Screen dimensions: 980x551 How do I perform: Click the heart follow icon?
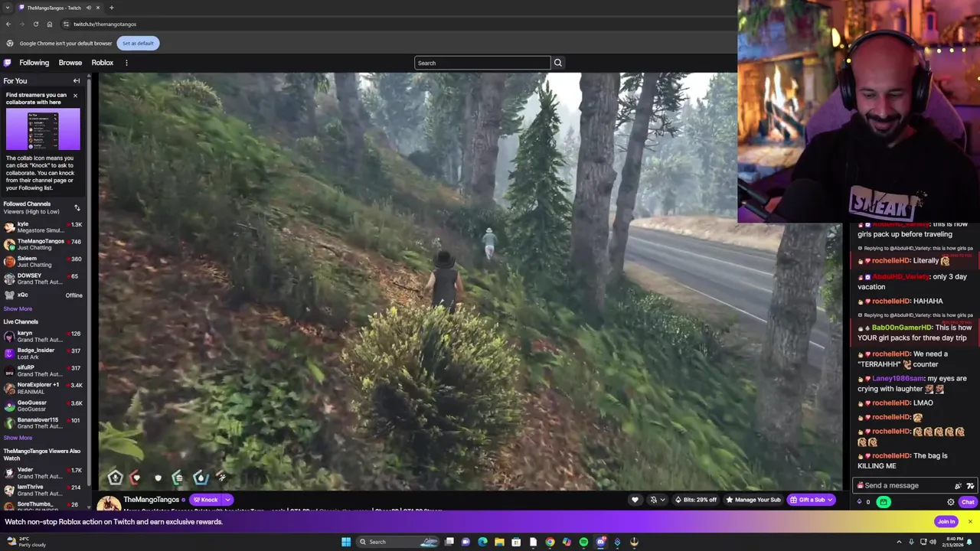[635, 500]
